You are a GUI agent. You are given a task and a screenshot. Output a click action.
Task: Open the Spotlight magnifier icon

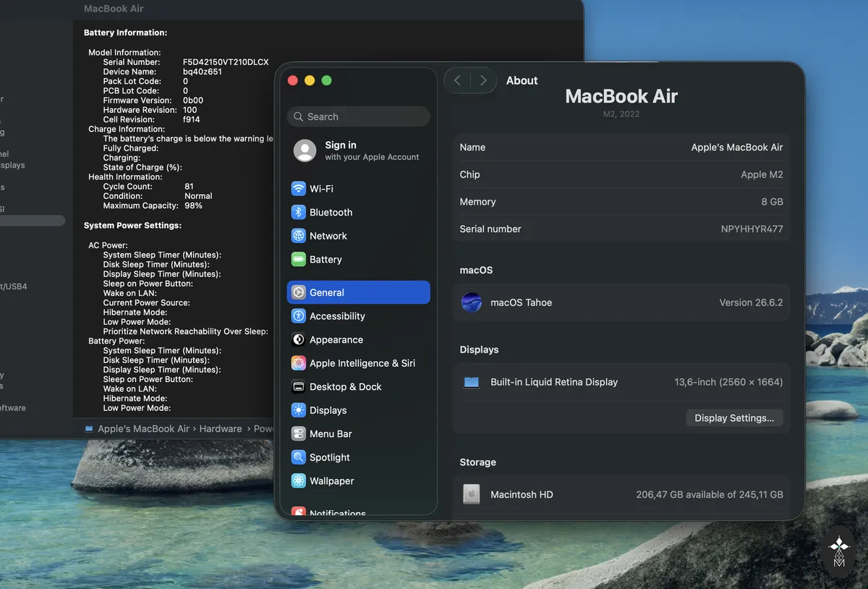(x=298, y=457)
